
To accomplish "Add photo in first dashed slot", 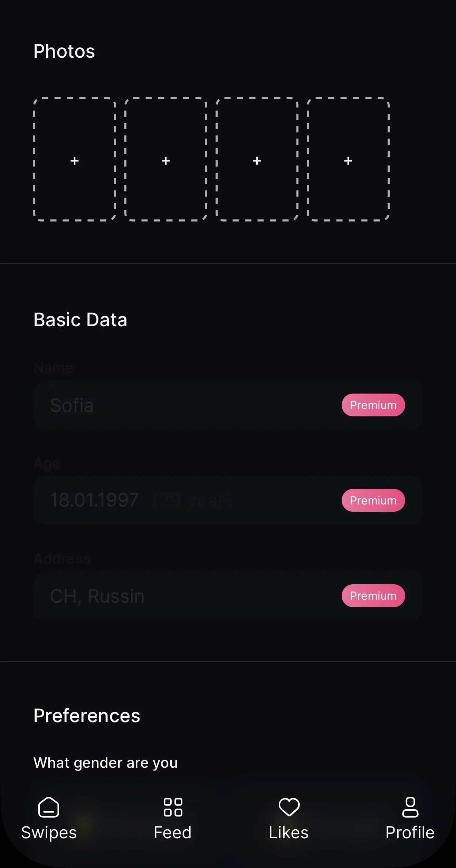I will (x=75, y=159).
